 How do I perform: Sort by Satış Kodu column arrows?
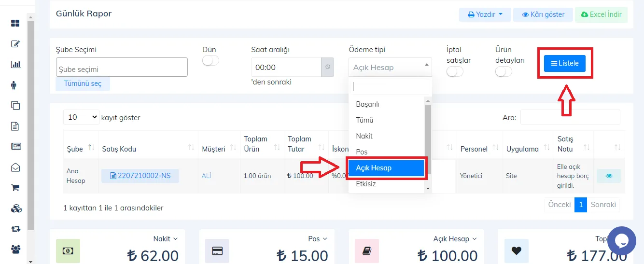[x=191, y=148]
